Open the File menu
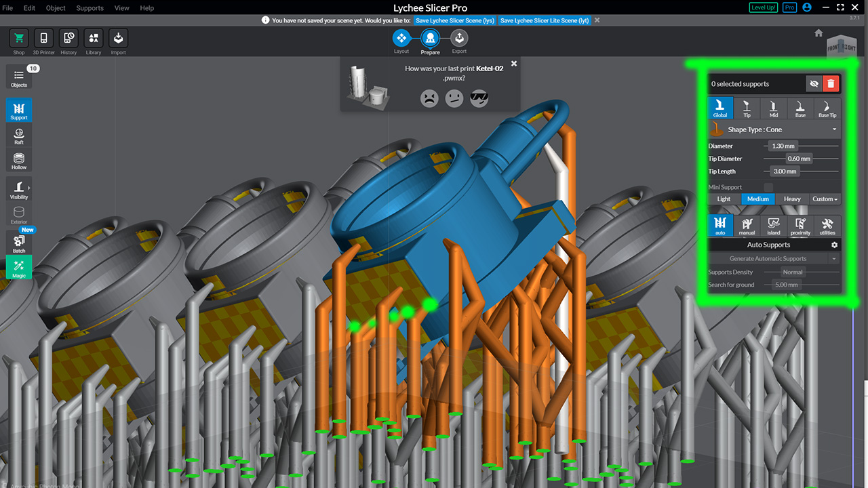This screenshot has width=868, height=488. click(8, 8)
